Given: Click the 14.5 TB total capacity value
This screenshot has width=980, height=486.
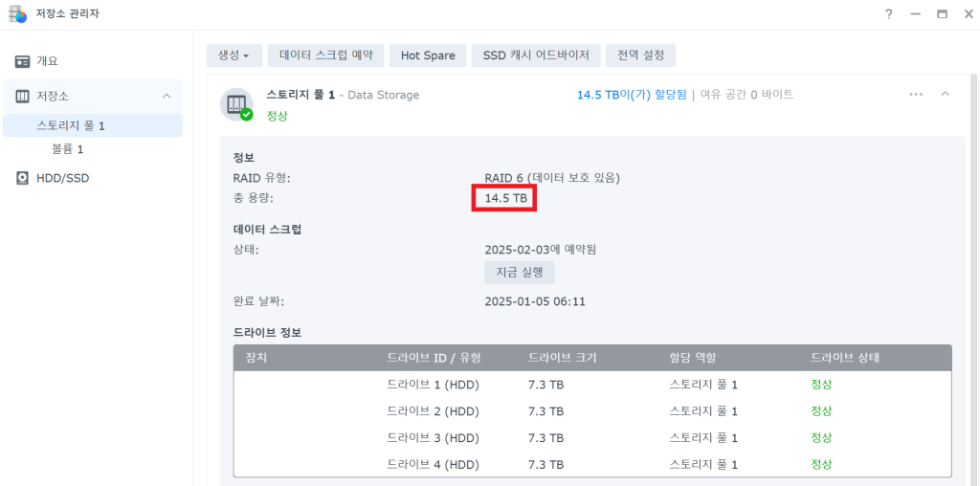Looking at the screenshot, I should pyautogui.click(x=506, y=199).
